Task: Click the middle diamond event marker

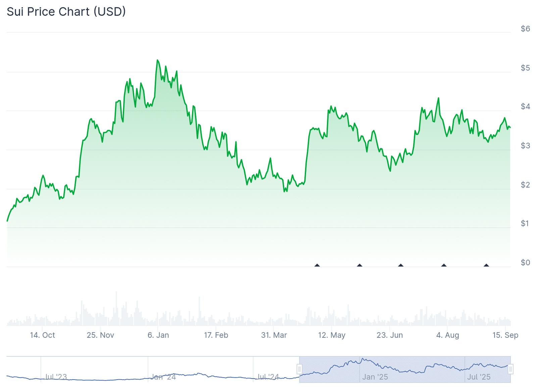Action: click(401, 265)
